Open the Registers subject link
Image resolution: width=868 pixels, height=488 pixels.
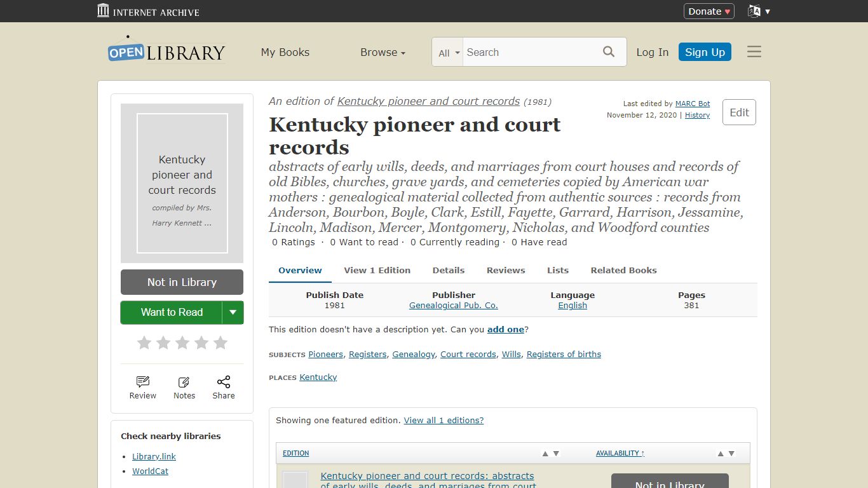[367, 355]
